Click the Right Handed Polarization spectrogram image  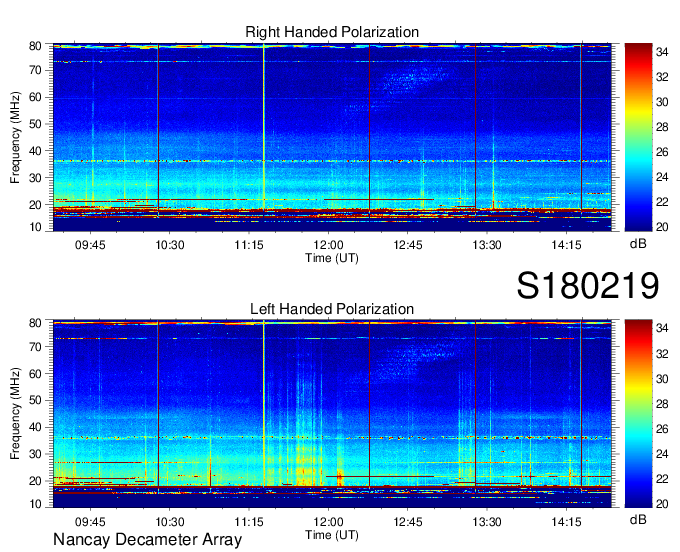[332, 137]
